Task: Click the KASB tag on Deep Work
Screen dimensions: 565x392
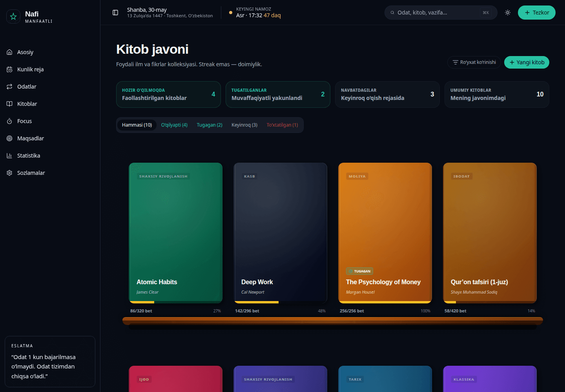Action: [x=250, y=176]
